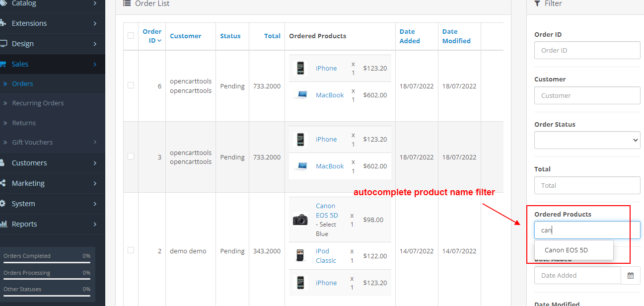Open Recurring Orders from the sidebar

click(x=38, y=103)
